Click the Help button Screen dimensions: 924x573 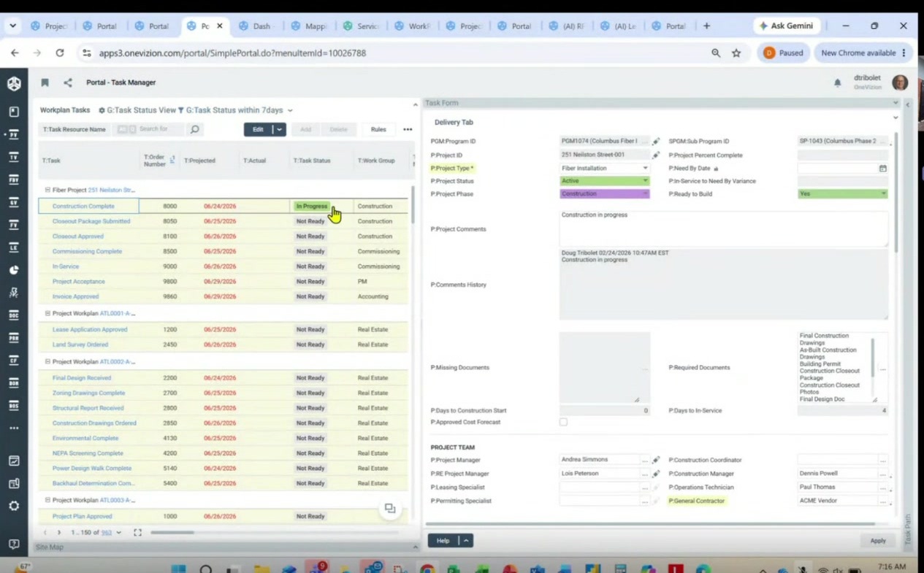coord(443,540)
